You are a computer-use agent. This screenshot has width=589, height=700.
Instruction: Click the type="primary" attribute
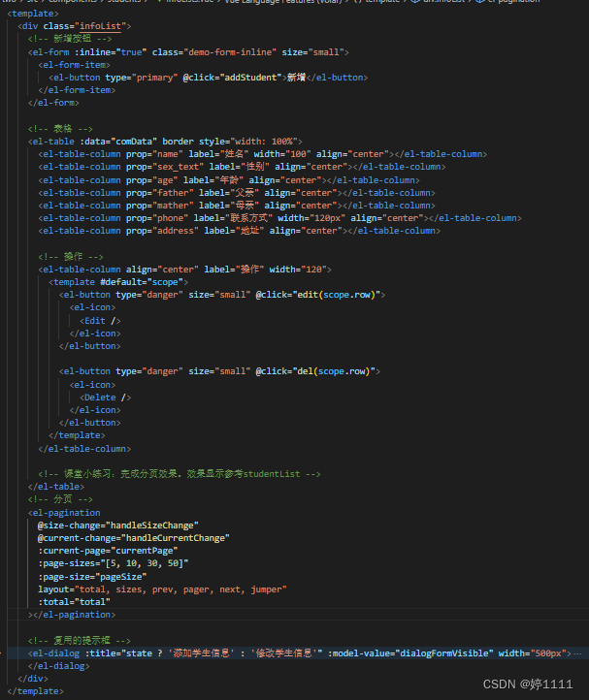click(x=142, y=78)
